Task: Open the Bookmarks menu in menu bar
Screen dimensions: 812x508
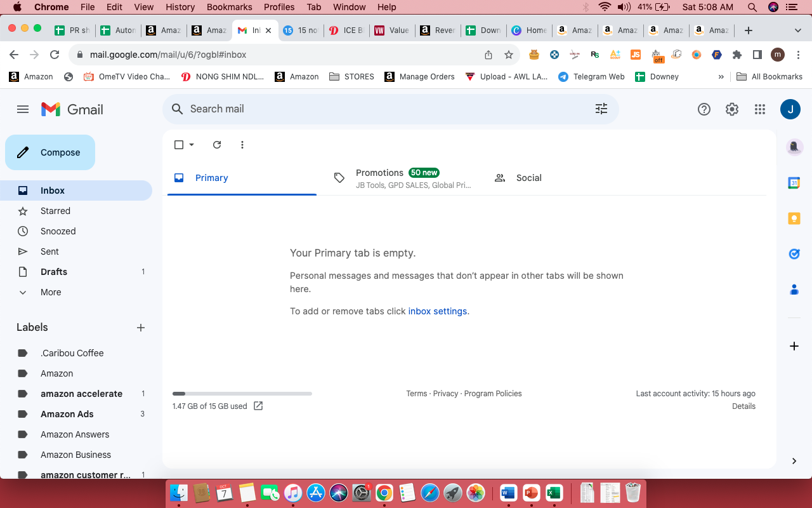Action: pyautogui.click(x=230, y=7)
